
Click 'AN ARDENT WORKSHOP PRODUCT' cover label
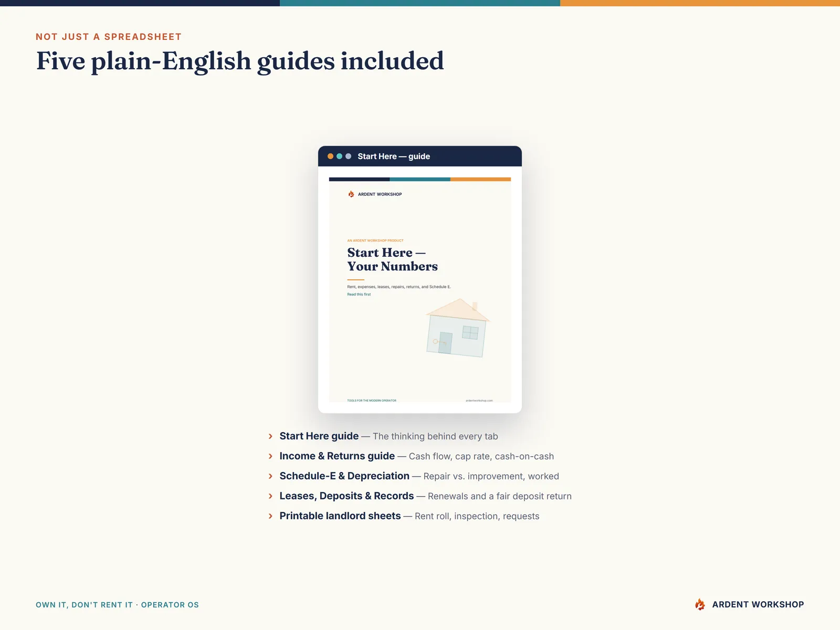coord(375,240)
